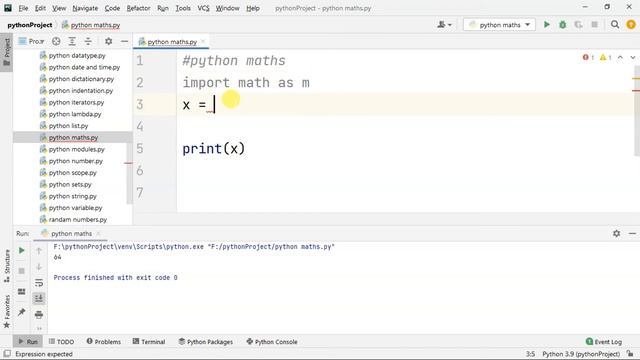640x360 pixels.
Task: Open the Python Console tab
Action: coord(272,342)
